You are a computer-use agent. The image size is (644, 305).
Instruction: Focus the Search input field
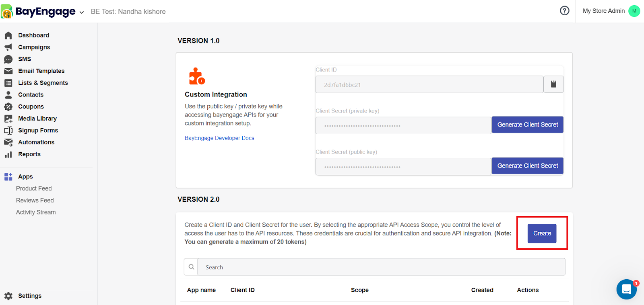381,267
